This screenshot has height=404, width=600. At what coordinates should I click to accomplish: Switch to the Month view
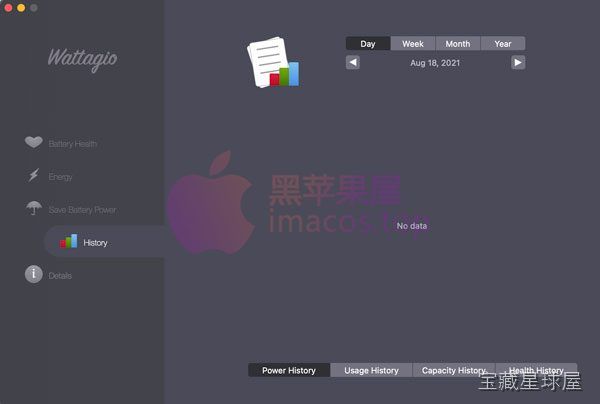point(458,44)
